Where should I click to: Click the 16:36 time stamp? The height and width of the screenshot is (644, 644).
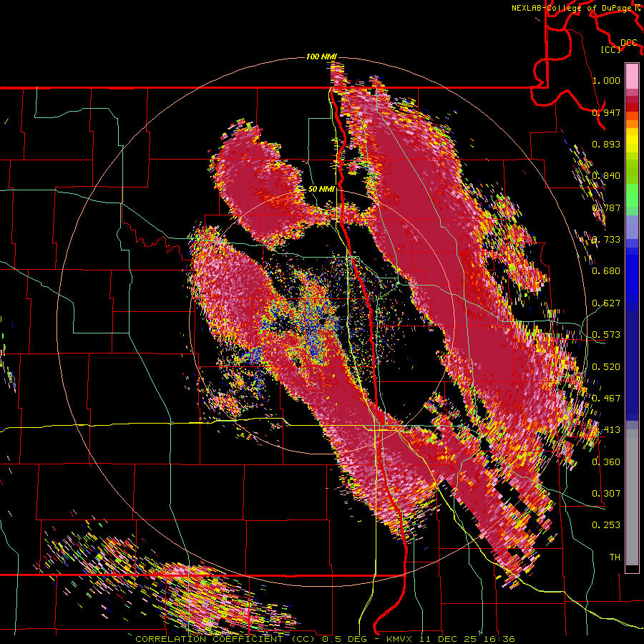click(x=498, y=639)
